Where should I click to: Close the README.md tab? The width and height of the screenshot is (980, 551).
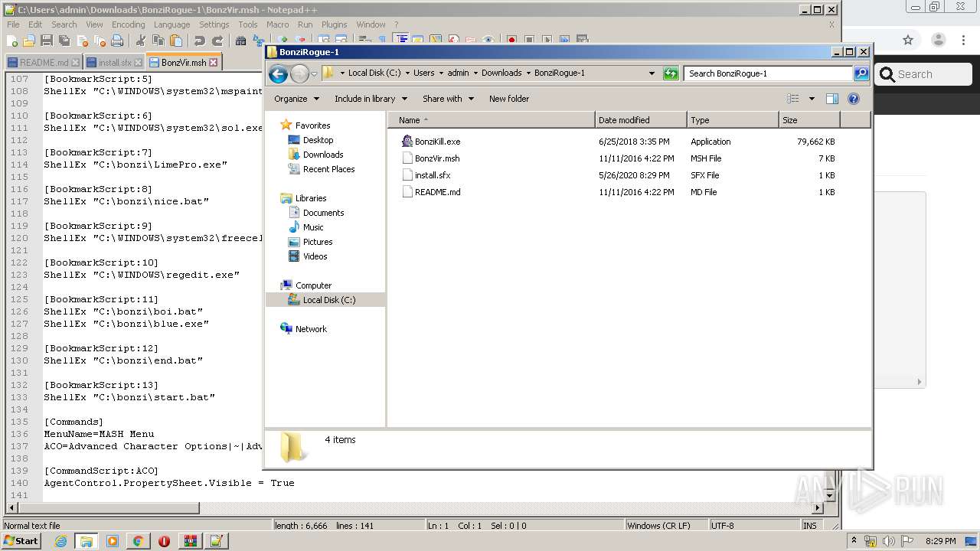(x=75, y=63)
